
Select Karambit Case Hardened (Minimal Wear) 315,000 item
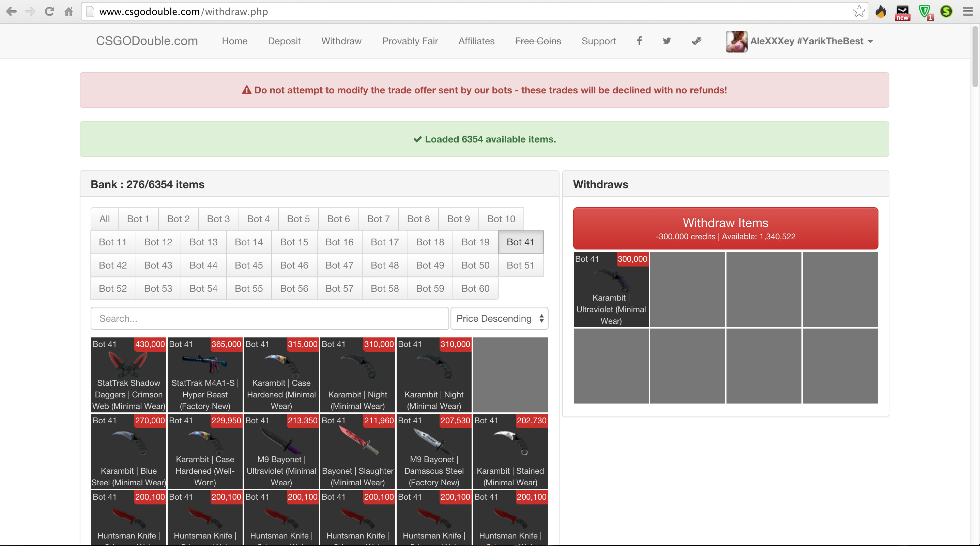coord(281,375)
